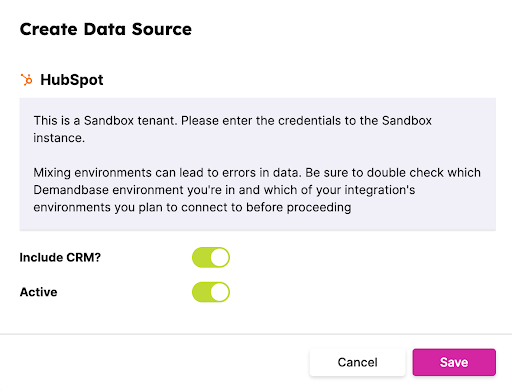This screenshot has height=390, width=512.
Task: Click the word "instance." in the notice
Action: [x=59, y=138]
